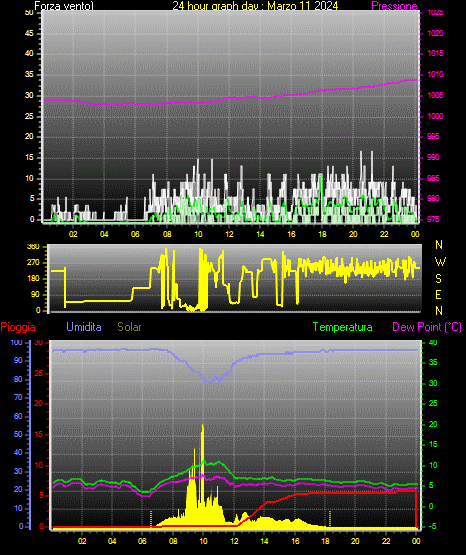Image resolution: width=466 pixels, height=555 pixels.
Task: Click the green Temperatura legend label
Action: 343,327
